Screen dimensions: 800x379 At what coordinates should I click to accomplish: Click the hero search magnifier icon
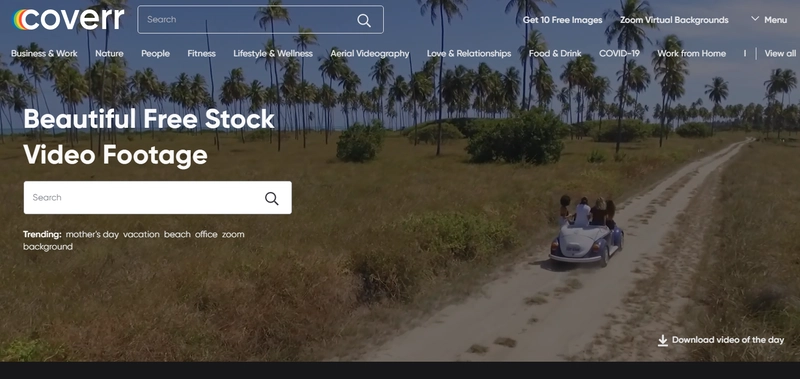(x=271, y=198)
